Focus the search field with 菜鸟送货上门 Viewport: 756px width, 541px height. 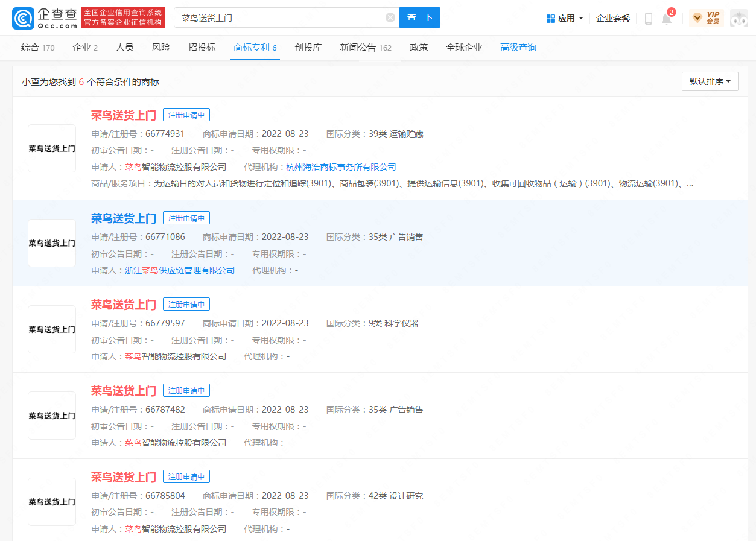click(287, 17)
